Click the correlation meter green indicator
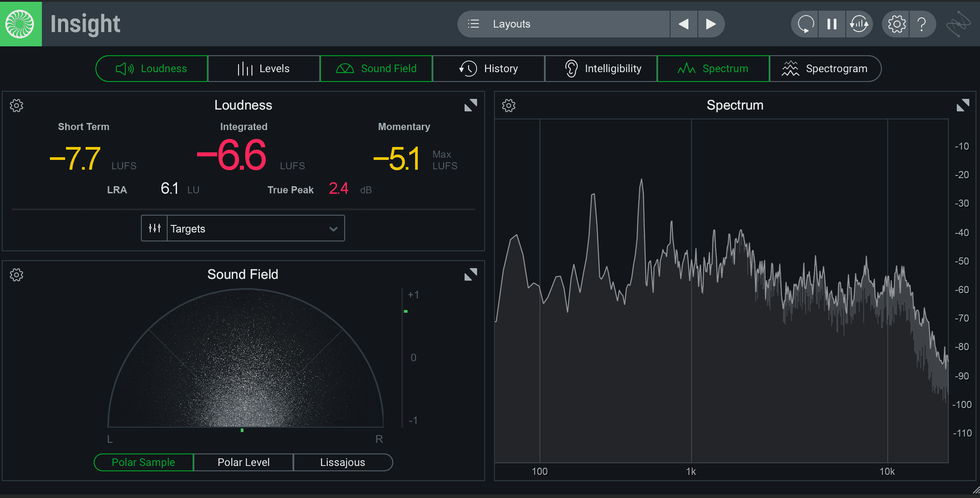The width and height of the screenshot is (980, 498). (406, 311)
